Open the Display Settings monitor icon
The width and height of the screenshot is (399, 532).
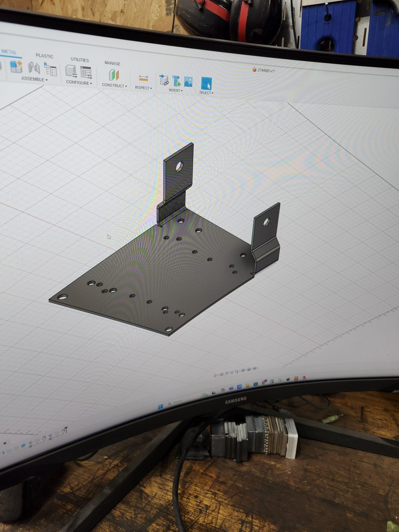[244, 370]
